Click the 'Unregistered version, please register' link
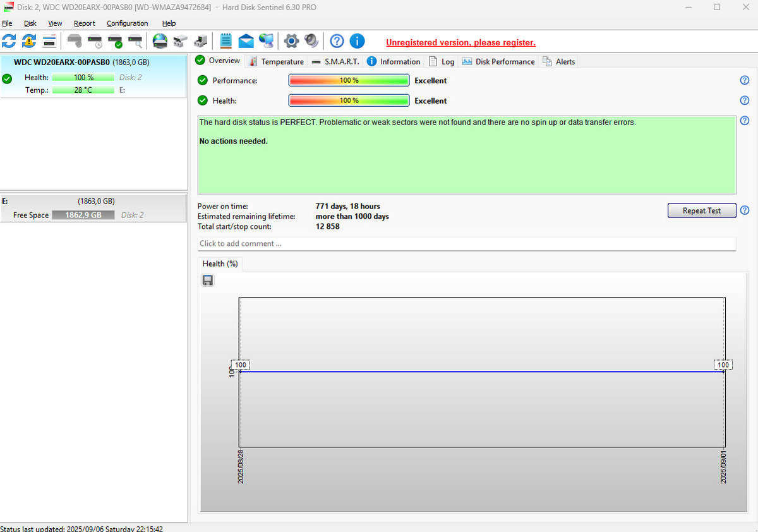The width and height of the screenshot is (758, 532). tap(460, 42)
